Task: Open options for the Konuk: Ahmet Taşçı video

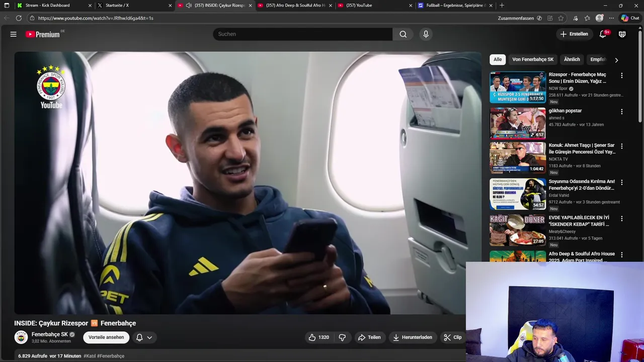Action: click(x=622, y=146)
